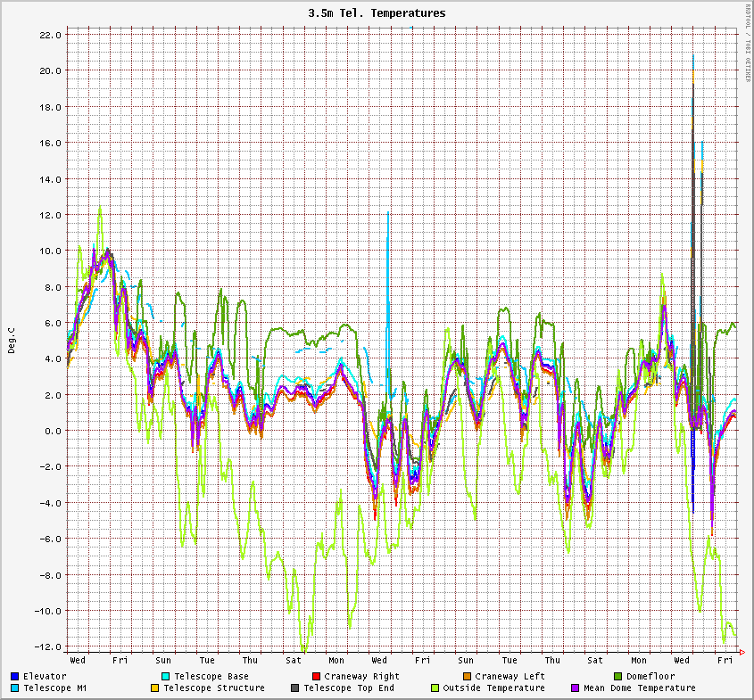754x700 pixels.
Task: Select the Outside Temperature legend swatch
Action: click(435, 688)
